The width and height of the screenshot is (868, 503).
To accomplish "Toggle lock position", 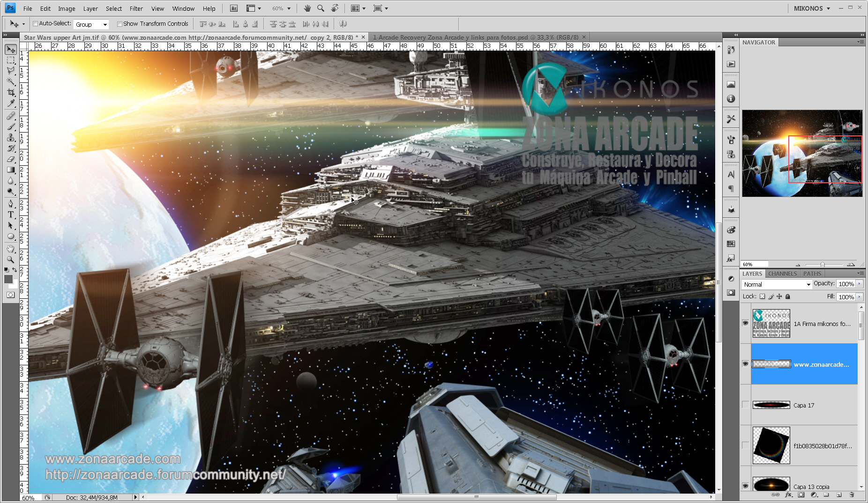I will coord(779,296).
